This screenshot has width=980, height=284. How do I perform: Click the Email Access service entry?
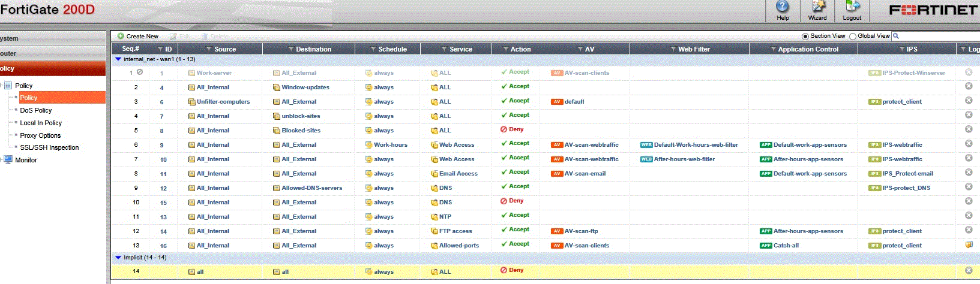tap(458, 174)
